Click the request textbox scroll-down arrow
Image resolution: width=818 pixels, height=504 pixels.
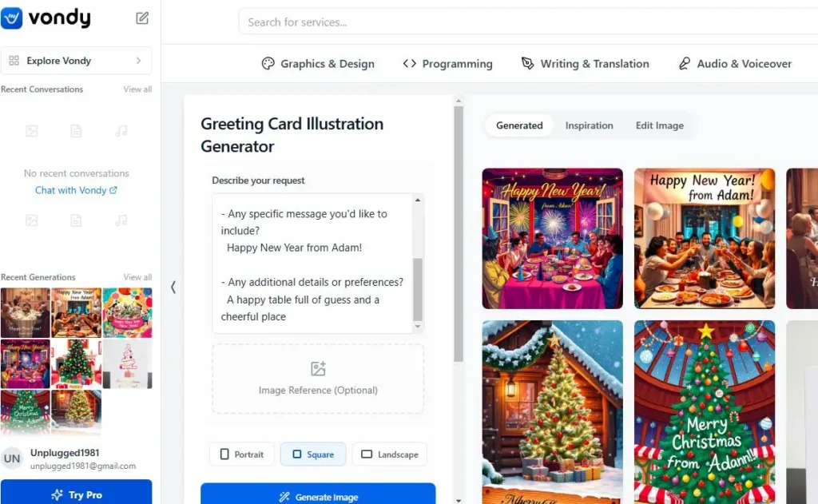417,327
